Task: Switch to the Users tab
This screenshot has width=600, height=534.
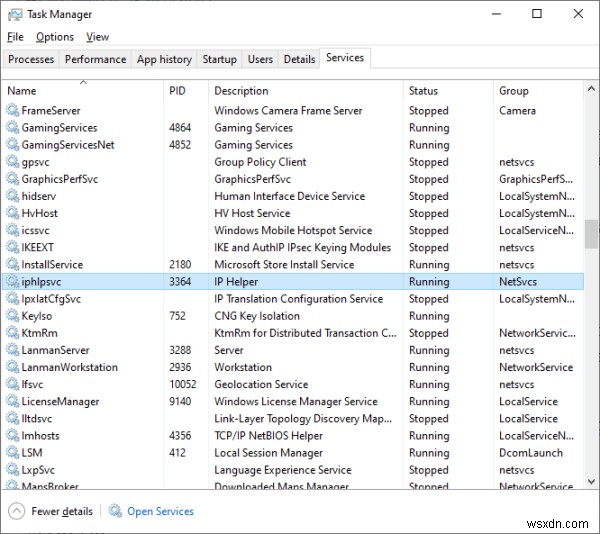Action: [x=260, y=59]
